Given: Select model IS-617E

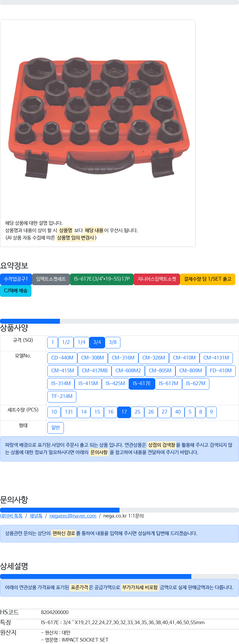Looking at the screenshot, I should click(142, 384).
